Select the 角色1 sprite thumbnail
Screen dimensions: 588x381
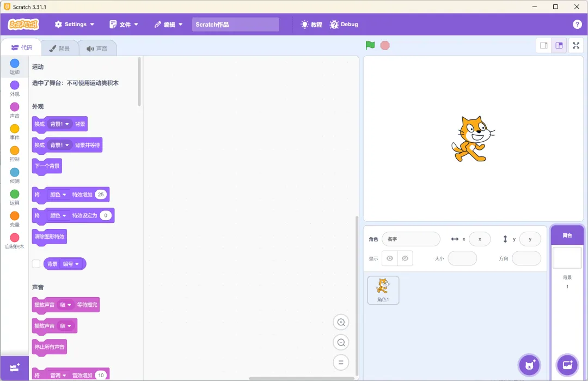tap(383, 290)
